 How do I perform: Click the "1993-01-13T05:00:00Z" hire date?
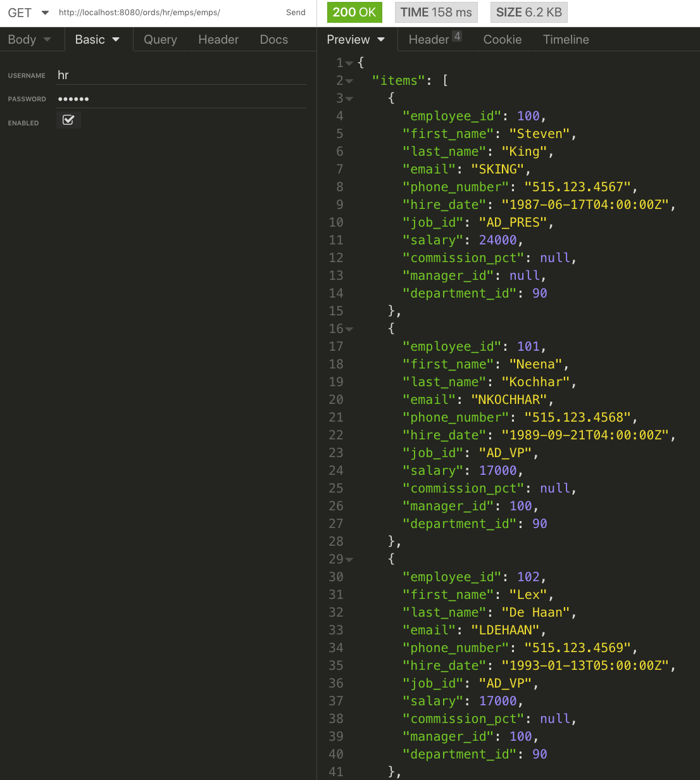click(x=585, y=665)
